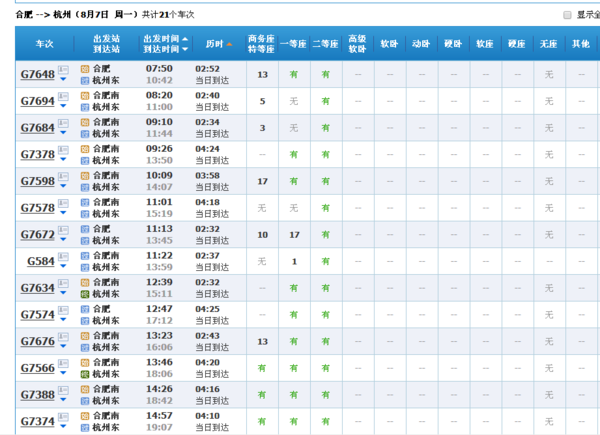The height and width of the screenshot is (435, 600).
Task: Click duration 04:25 of G7574
Action: pos(207,309)
